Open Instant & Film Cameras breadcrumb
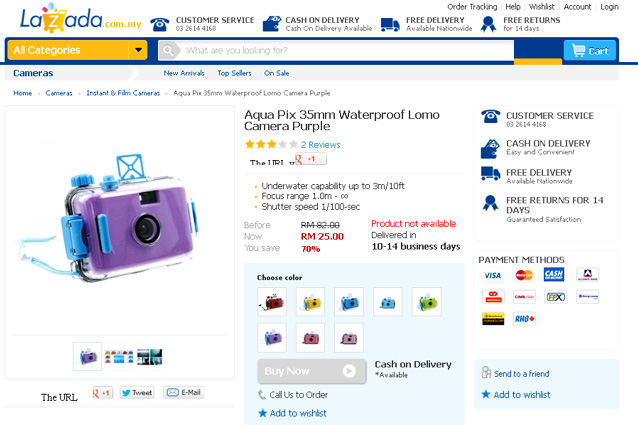This screenshot has width=638, height=425. click(123, 93)
